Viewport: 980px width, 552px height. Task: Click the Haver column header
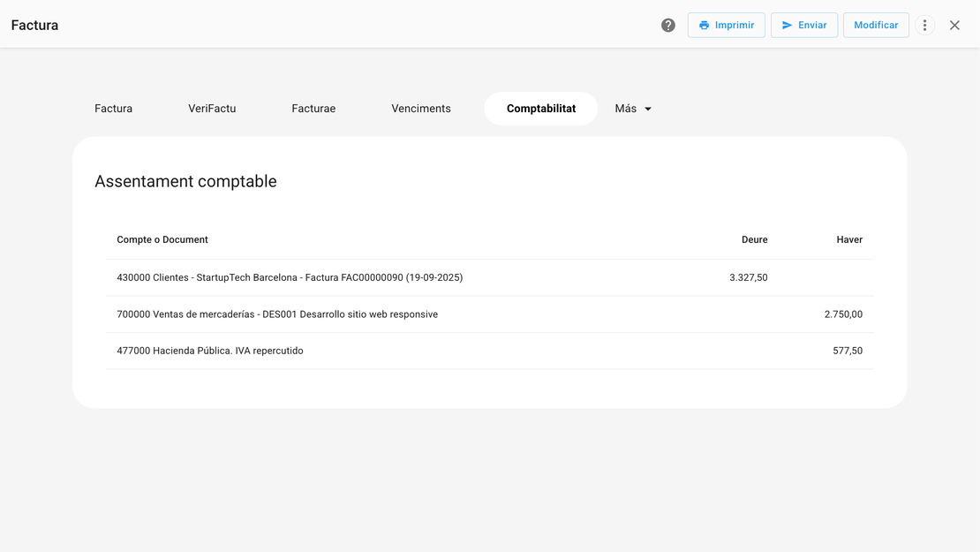pos(849,240)
